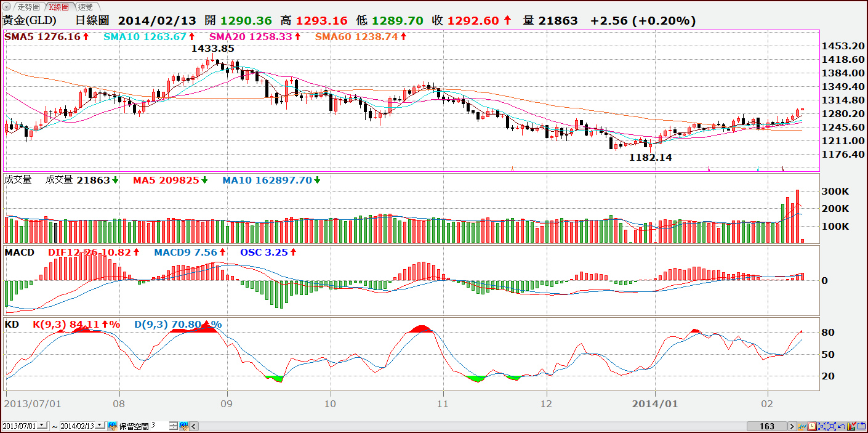The height and width of the screenshot is (433, 868).
Task: Click the 163 scrollbar thumb
Action: click(766, 426)
